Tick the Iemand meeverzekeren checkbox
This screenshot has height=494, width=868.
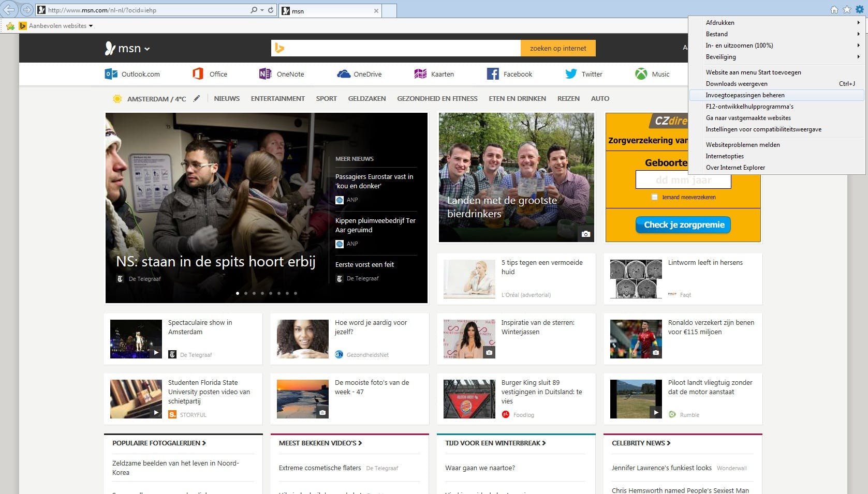coord(655,197)
